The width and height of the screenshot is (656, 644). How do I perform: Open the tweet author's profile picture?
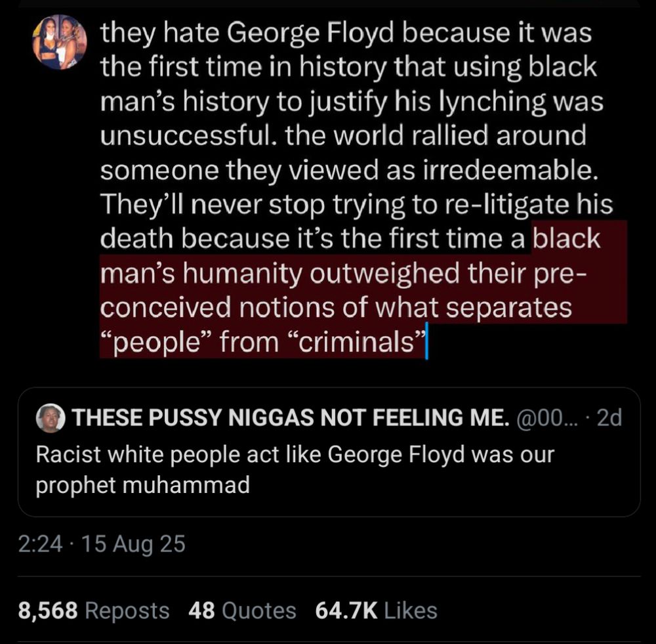tap(60, 43)
